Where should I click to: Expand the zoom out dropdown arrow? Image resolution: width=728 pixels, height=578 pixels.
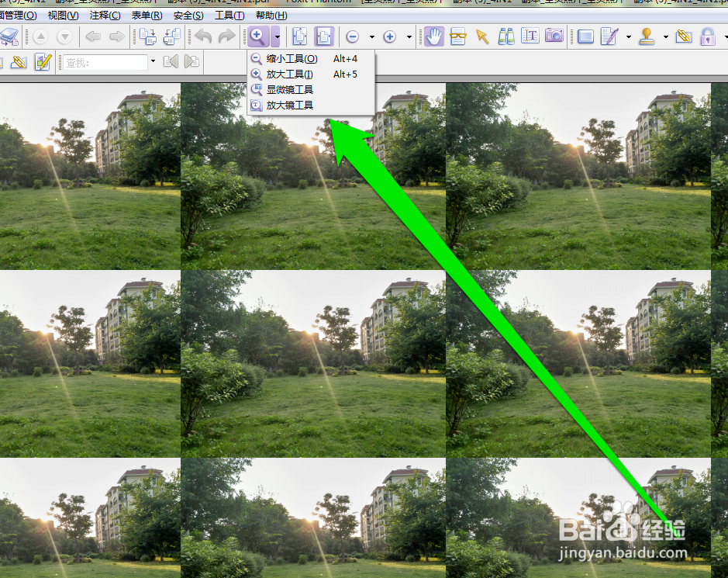click(372, 36)
